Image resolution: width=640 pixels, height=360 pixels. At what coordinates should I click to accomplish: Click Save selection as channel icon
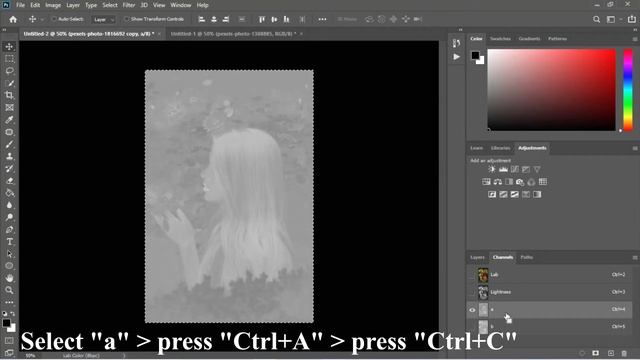596,353
